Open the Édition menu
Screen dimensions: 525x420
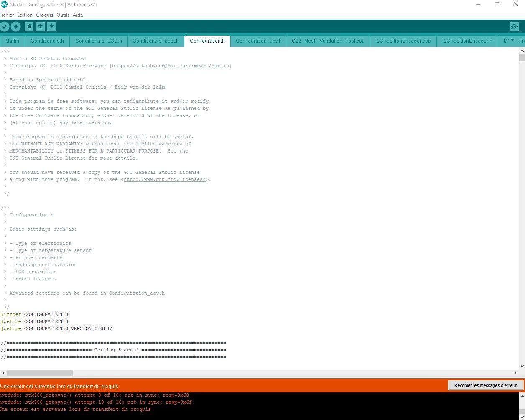25,15
